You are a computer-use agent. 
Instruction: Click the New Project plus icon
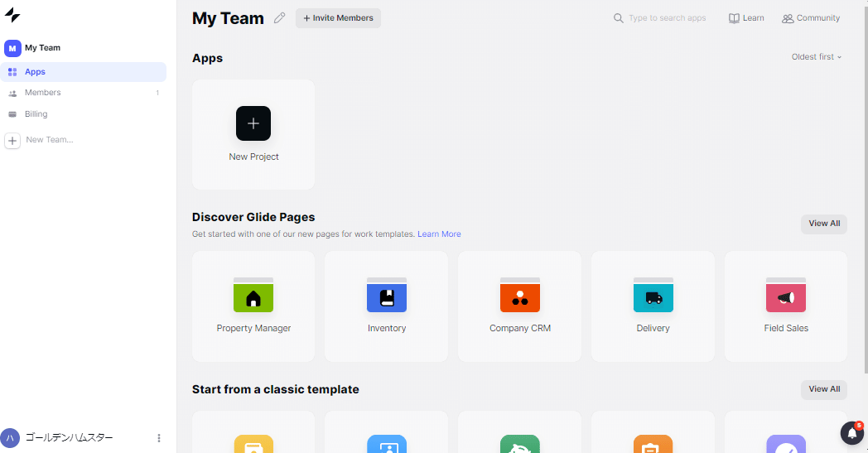coord(253,123)
